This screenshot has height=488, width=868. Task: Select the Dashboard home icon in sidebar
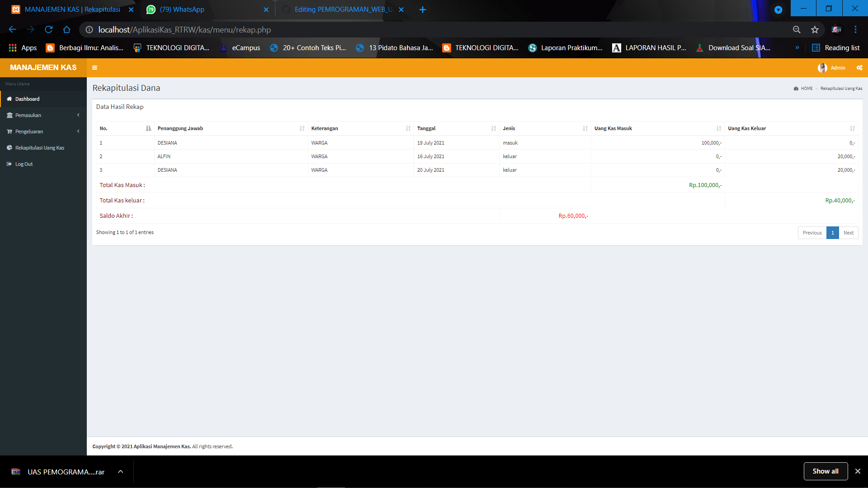[9, 99]
